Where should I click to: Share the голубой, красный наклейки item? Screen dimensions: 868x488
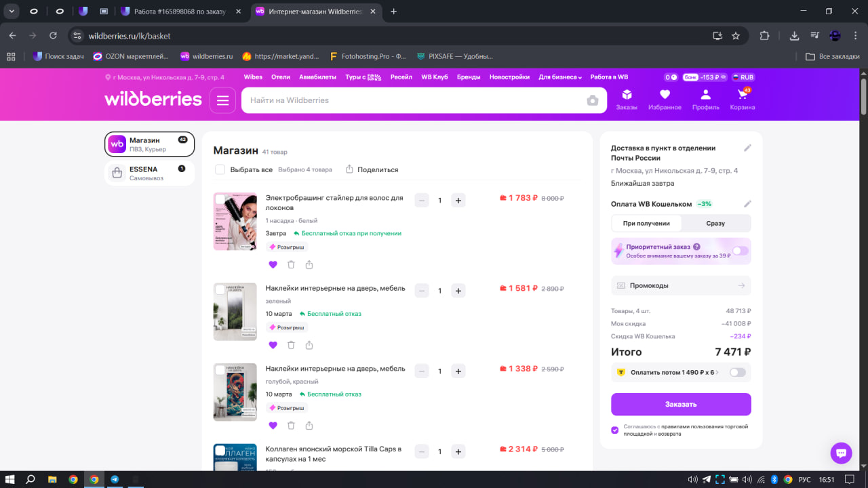coord(309,426)
